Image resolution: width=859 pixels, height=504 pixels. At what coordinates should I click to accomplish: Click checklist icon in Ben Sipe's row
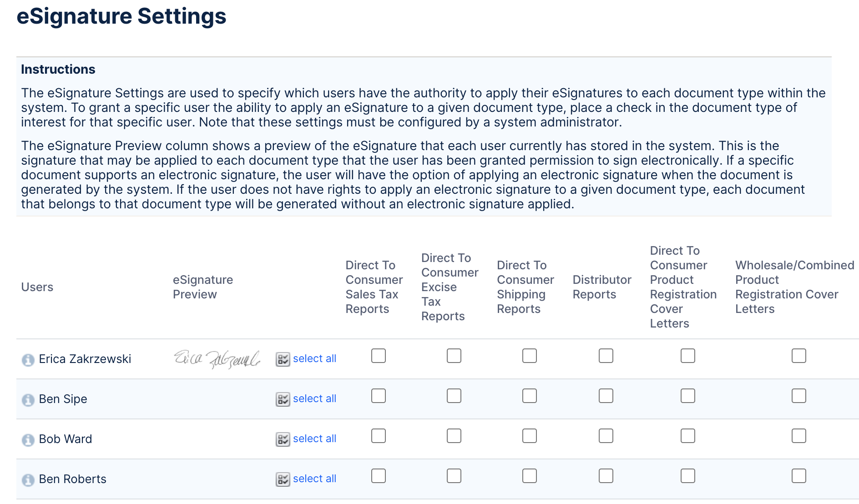pos(283,399)
